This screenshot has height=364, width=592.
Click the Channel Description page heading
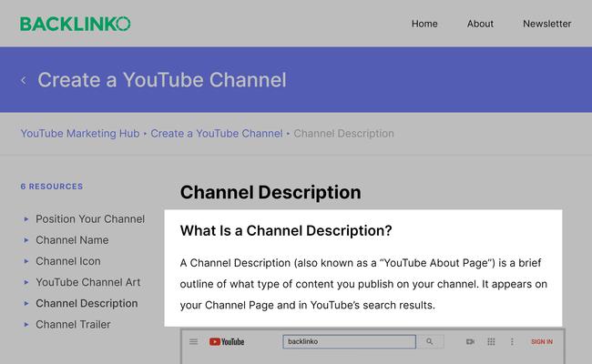click(x=270, y=192)
